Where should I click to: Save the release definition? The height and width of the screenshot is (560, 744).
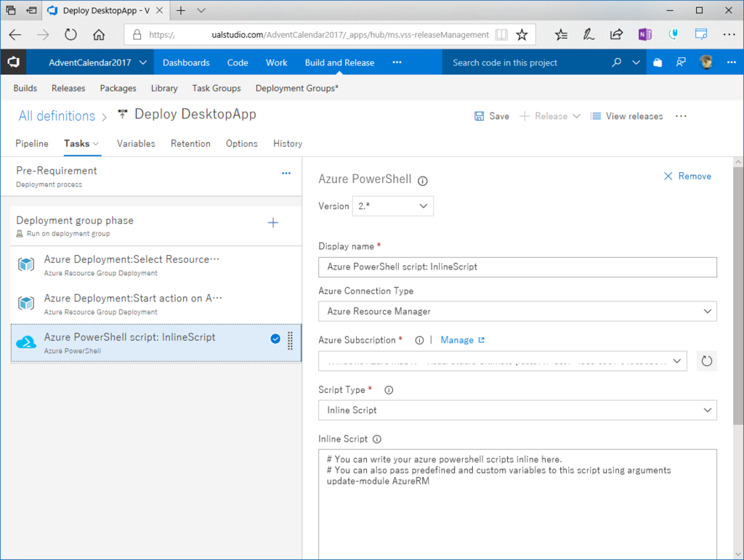click(x=492, y=116)
